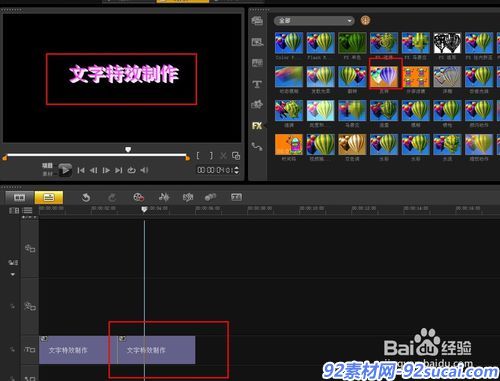500x381 pixels.
Task: Open the system volume speaker control
Action: click(144, 170)
